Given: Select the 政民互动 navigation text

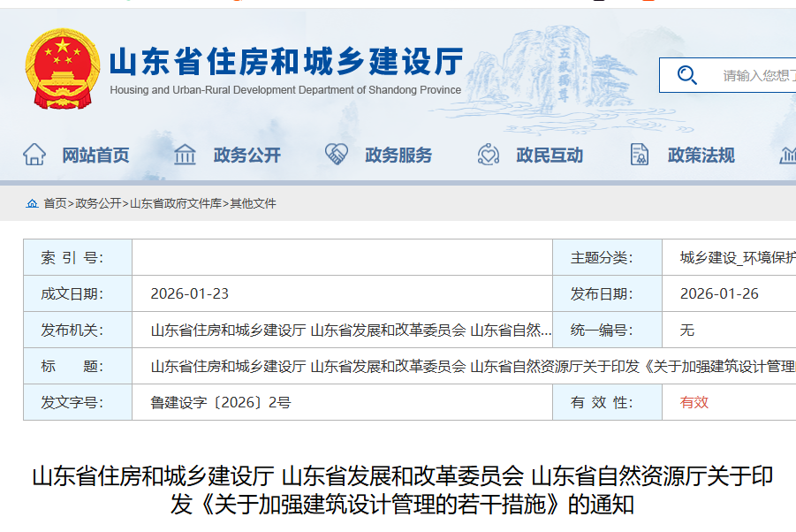Looking at the screenshot, I should [x=550, y=156].
